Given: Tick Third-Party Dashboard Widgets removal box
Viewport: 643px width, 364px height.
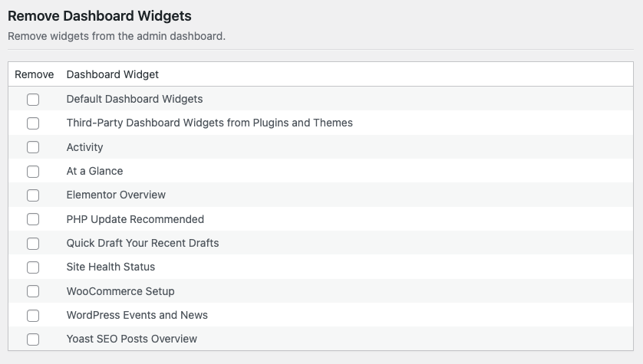Looking at the screenshot, I should pyautogui.click(x=33, y=123).
